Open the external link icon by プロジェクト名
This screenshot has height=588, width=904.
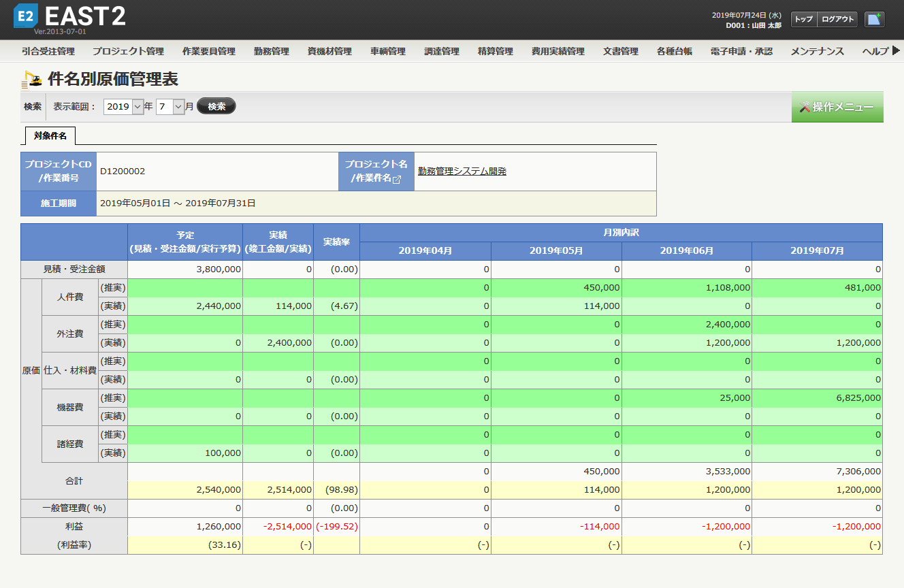click(x=397, y=179)
